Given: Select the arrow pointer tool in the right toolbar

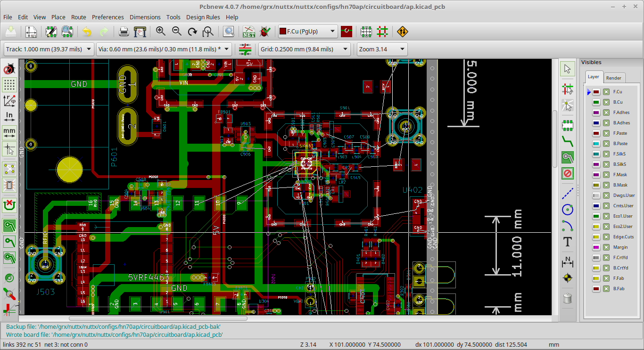Looking at the screenshot, I should click(x=568, y=69).
